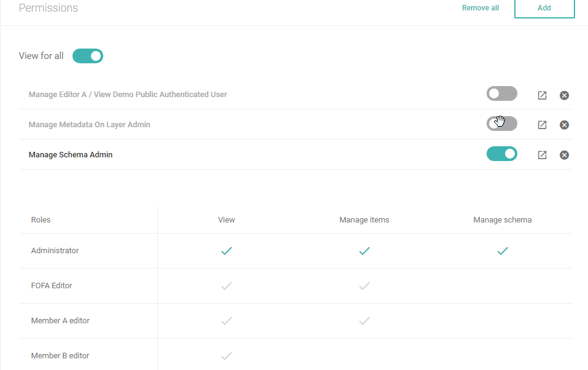
Task: Enable Manage Metadata On Layer Admin toggle
Action: [502, 124]
